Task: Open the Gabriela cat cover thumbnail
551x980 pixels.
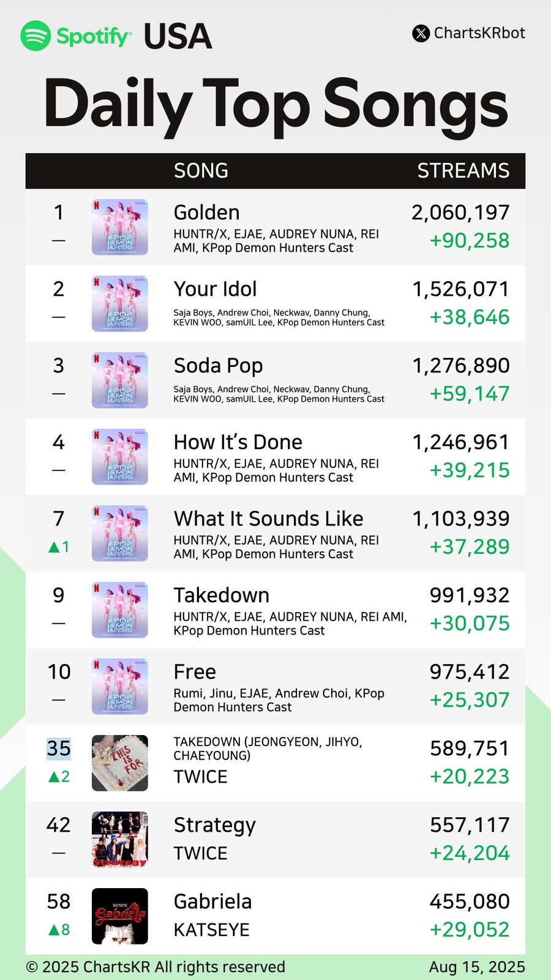Action: click(120, 916)
